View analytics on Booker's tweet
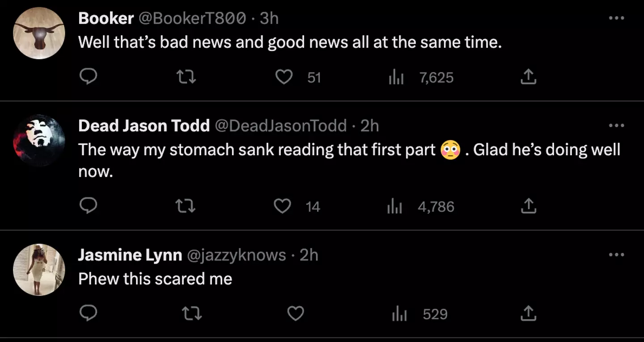Image resolution: width=644 pixels, height=342 pixels. [x=396, y=78]
